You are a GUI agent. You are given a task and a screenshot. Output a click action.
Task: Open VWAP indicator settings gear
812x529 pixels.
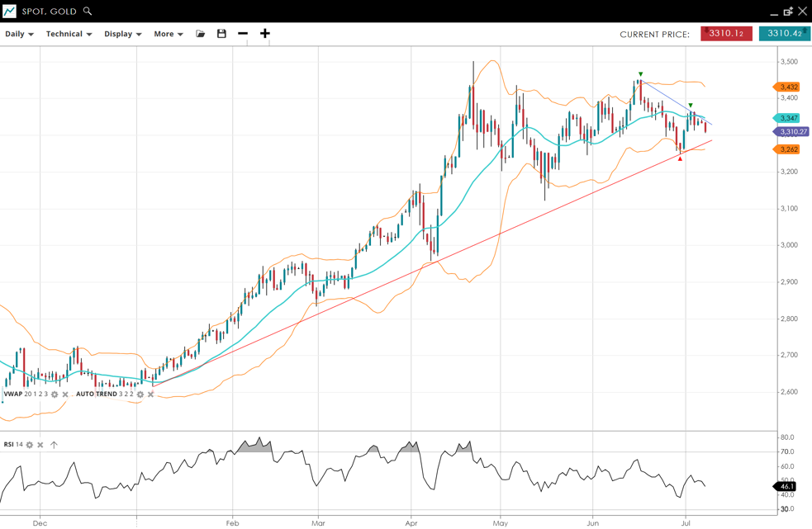click(55, 394)
